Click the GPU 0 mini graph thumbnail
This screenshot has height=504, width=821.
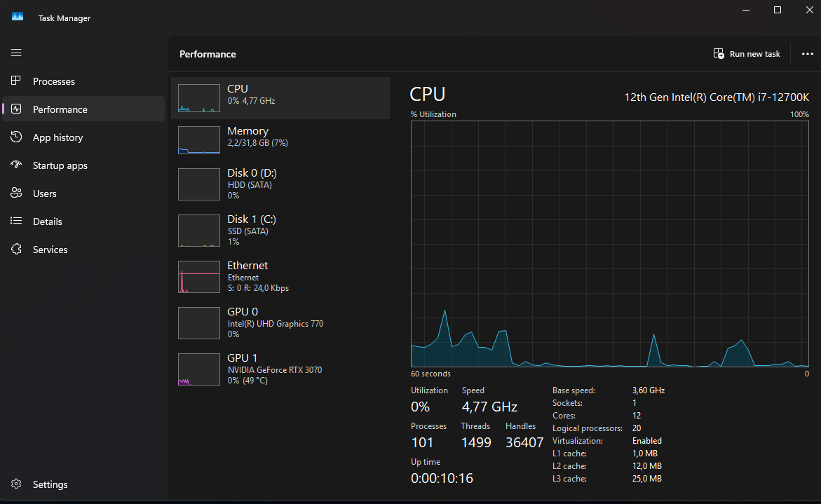[199, 323]
